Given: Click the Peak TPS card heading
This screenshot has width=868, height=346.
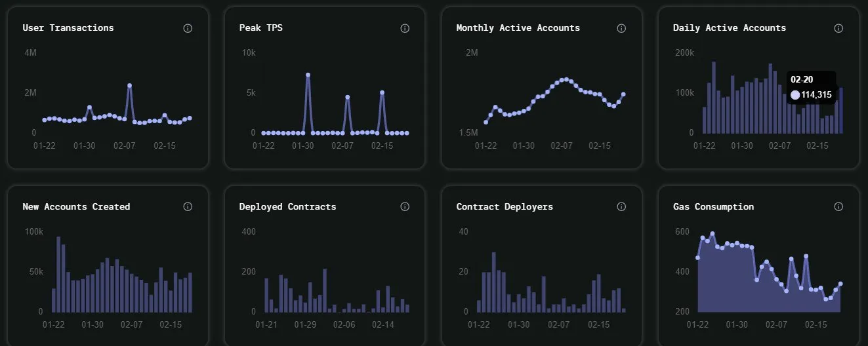Looking at the screenshot, I should tap(261, 28).
